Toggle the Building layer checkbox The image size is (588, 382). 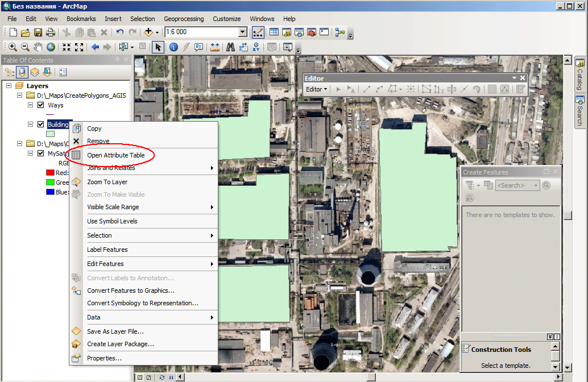pos(41,124)
